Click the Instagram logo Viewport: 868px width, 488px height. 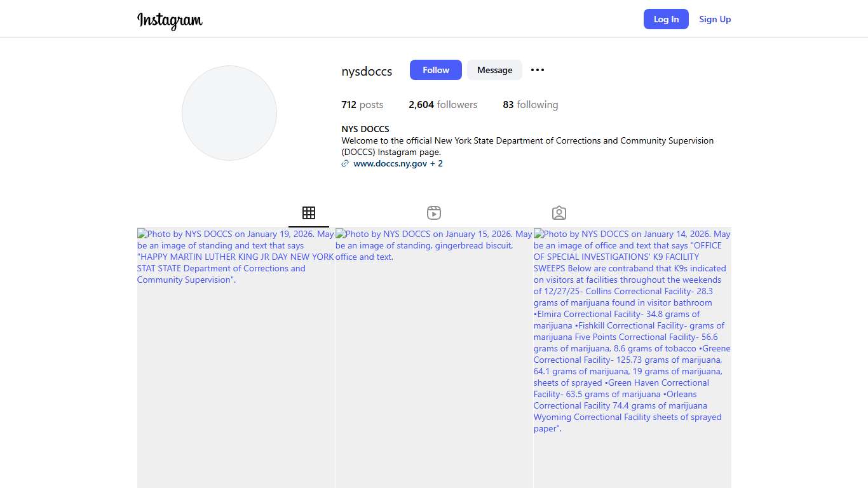170,20
